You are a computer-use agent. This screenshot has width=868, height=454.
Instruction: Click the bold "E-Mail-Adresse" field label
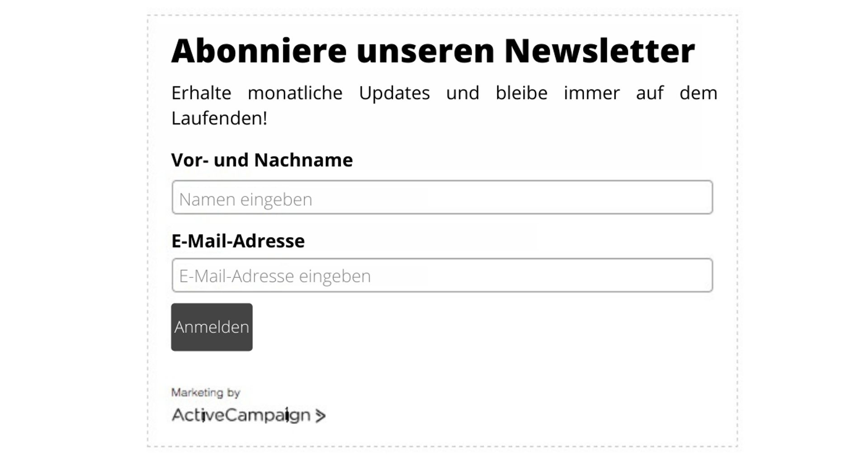click(x=238, y=241)
